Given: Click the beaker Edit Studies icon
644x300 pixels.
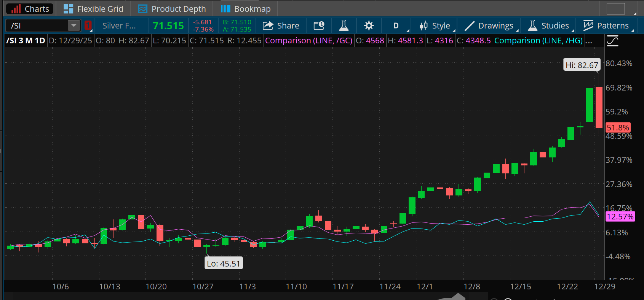Looking at the screenshot, I should click(x=344, y=25).
